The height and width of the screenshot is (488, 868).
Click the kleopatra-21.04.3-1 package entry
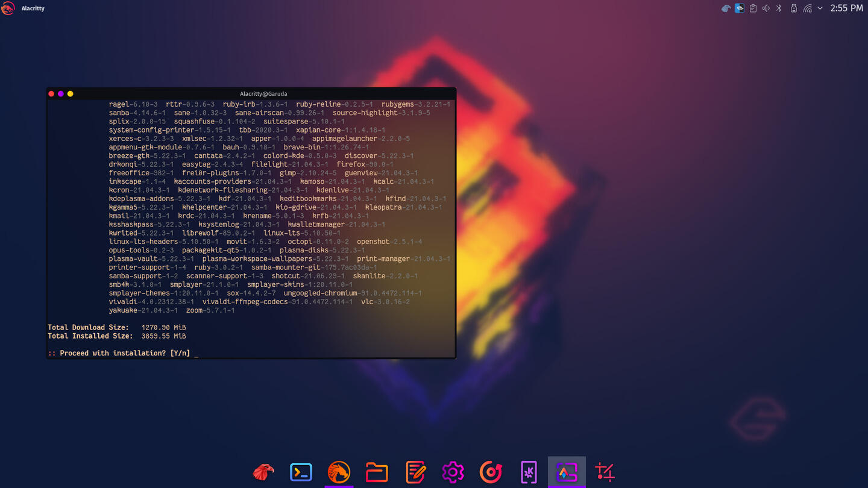coord(403,207)
